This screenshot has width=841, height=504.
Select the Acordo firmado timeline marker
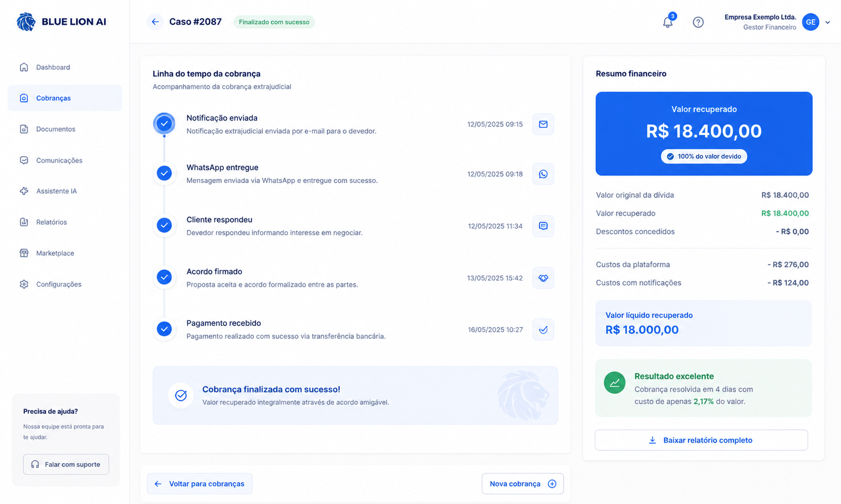[x=164, y=277]
